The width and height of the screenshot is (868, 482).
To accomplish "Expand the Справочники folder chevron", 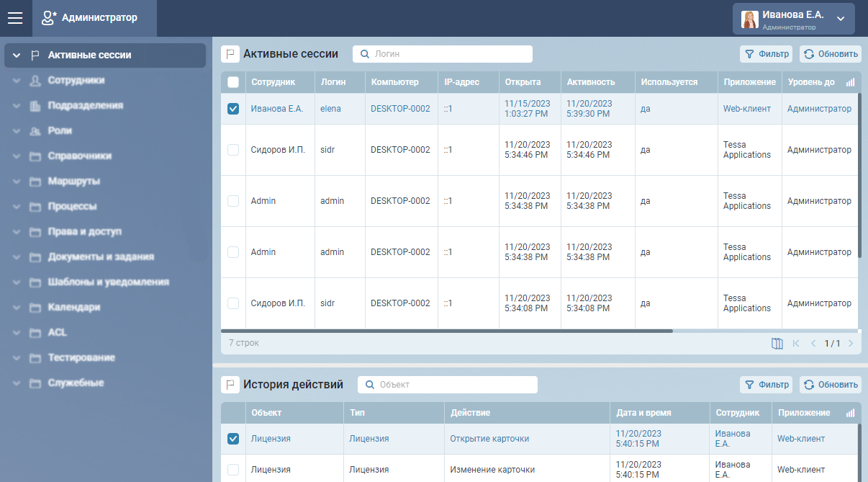I will click(17, 156).
